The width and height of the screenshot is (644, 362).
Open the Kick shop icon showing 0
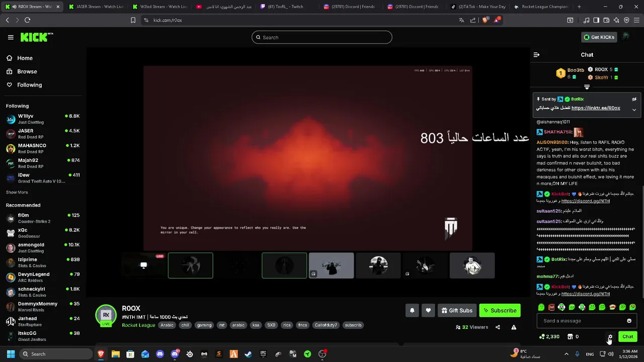tap(573, 336)
